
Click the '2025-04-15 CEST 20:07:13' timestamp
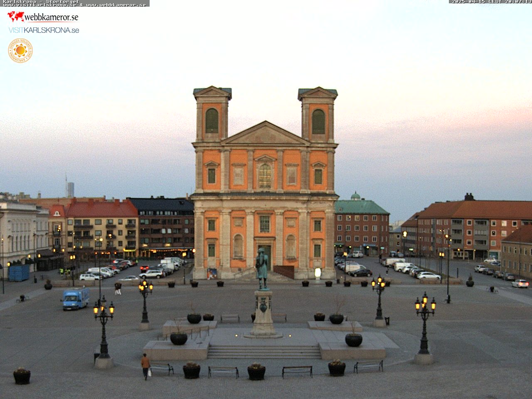pos(491,2)
